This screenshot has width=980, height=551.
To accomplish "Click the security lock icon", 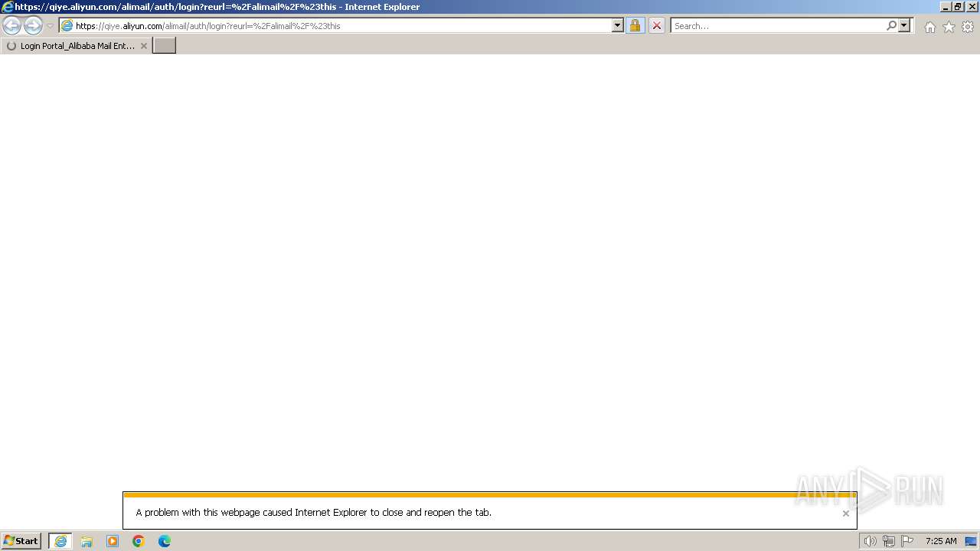I will 635,26.
